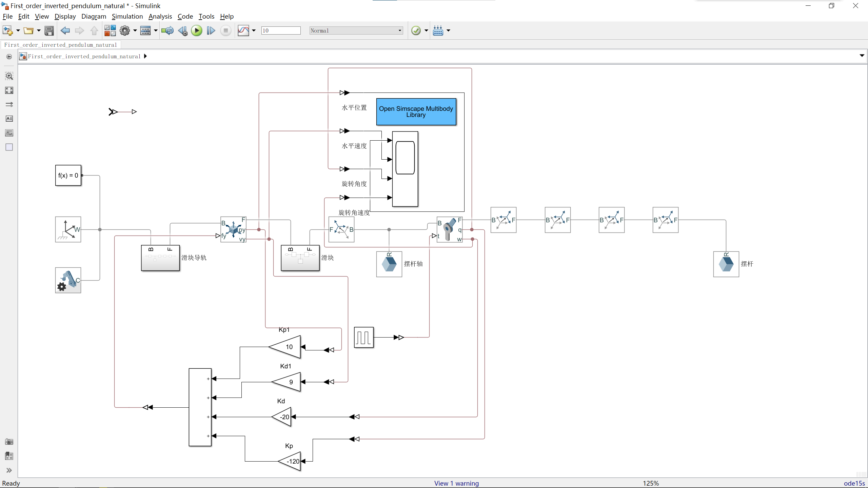Expand the Build Model dropdown arrow
This screenshot has height=488, width=868.
pyautogui.click(x=448, y=30)
